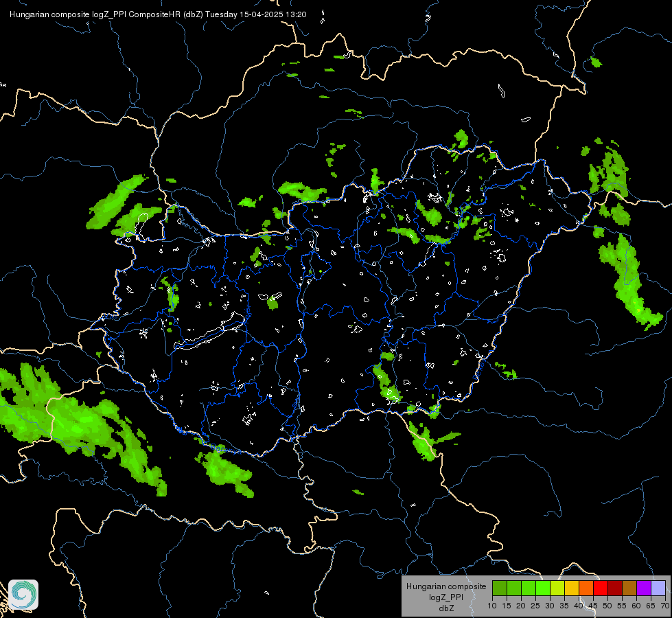Click the legend scale value '50'
This screenshot has width=672, height=618.
coord(607,606)
